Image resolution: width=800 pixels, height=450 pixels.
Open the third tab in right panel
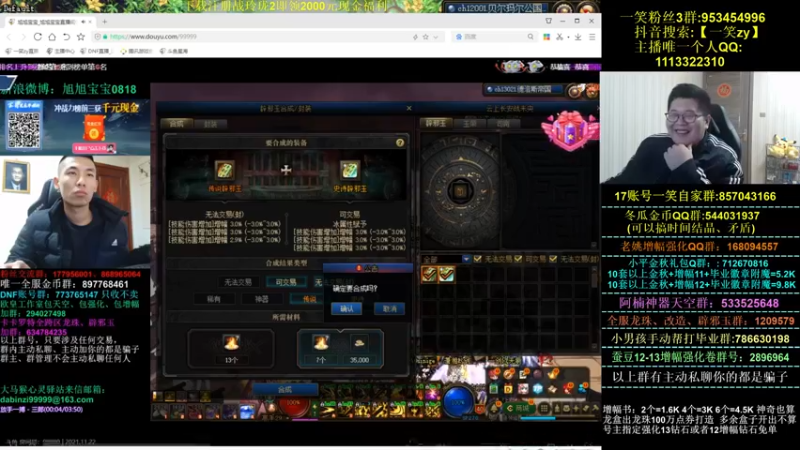503,123
